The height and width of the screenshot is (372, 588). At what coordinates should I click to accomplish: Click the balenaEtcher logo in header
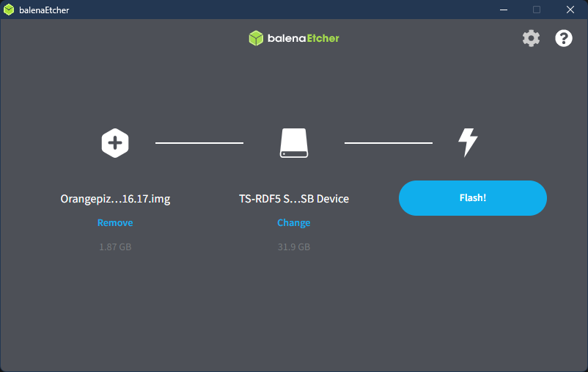click(294, 38)
